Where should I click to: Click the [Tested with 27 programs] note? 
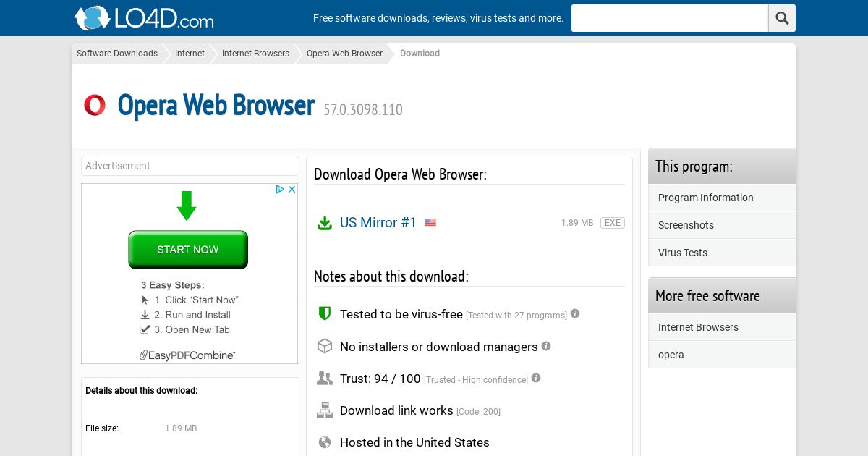516,316
